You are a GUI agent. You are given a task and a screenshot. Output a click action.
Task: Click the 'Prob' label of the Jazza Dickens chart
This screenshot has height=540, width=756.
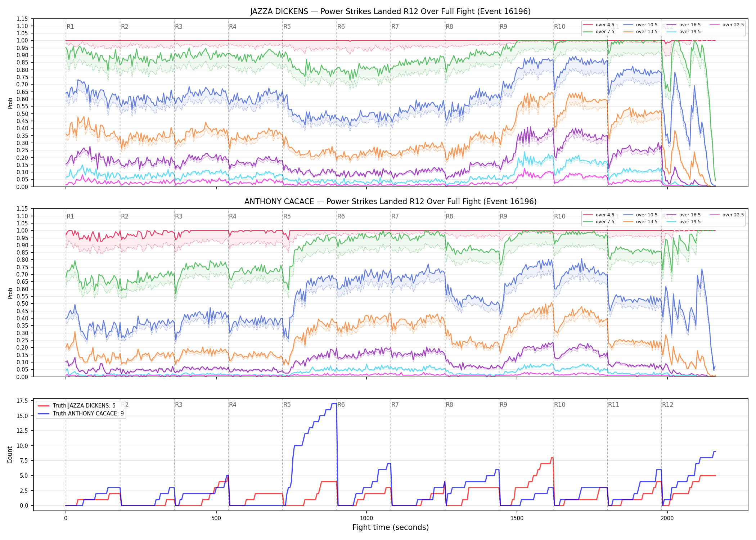coord(10,103)
